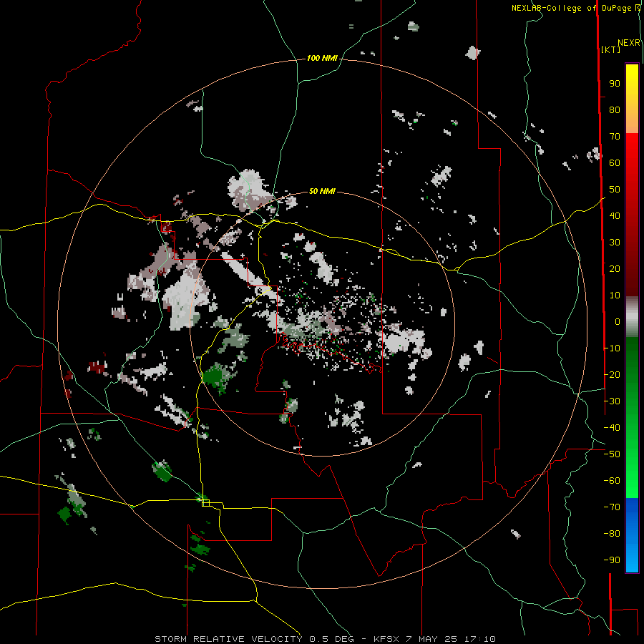Click the -80 value on velocity scale

pos(612,534)
